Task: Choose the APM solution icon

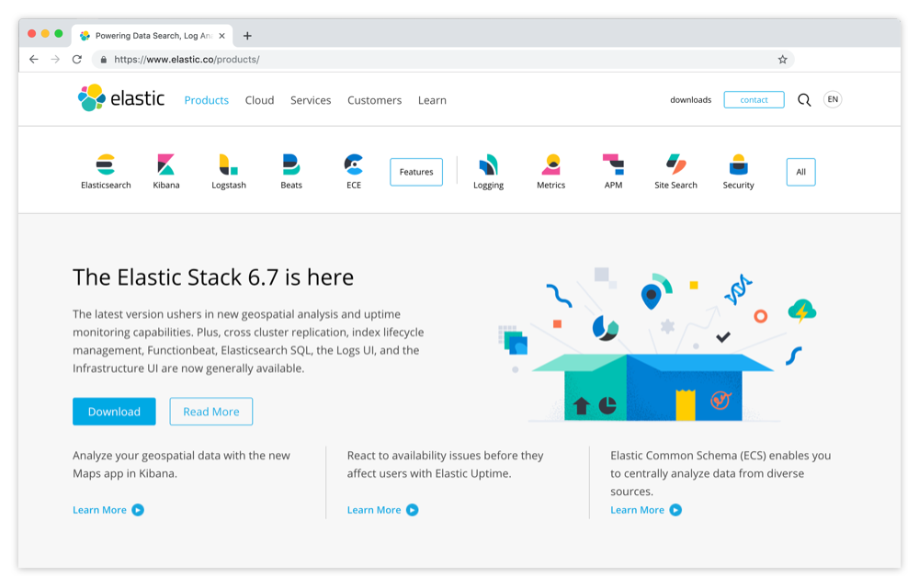Action: [x=614, y=164]
